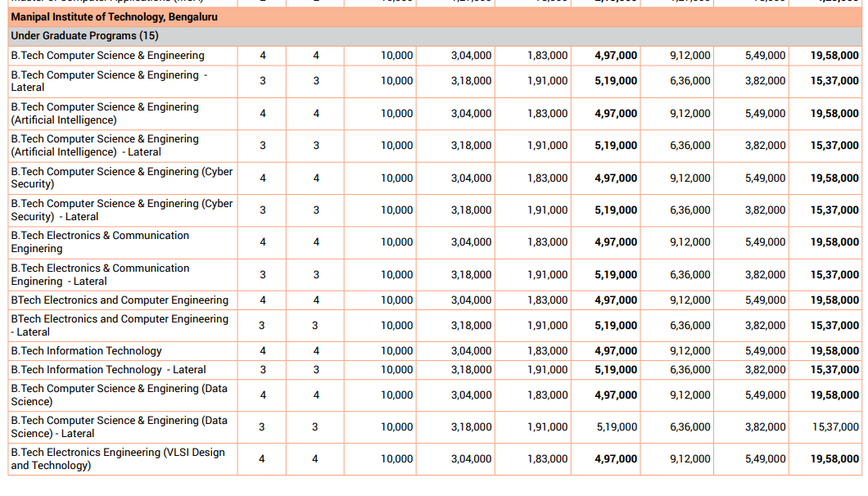Screen dimensions: 868x496
Task: Click 3,04,000 in the plain Computer Science four-year row
Action: click(x=471, y=56)
